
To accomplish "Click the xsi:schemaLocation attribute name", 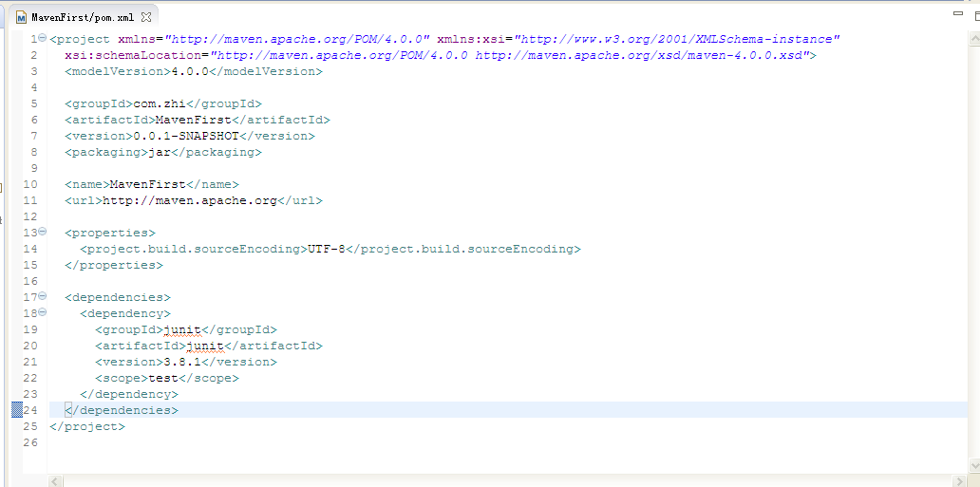I will (x=133, y=56).
